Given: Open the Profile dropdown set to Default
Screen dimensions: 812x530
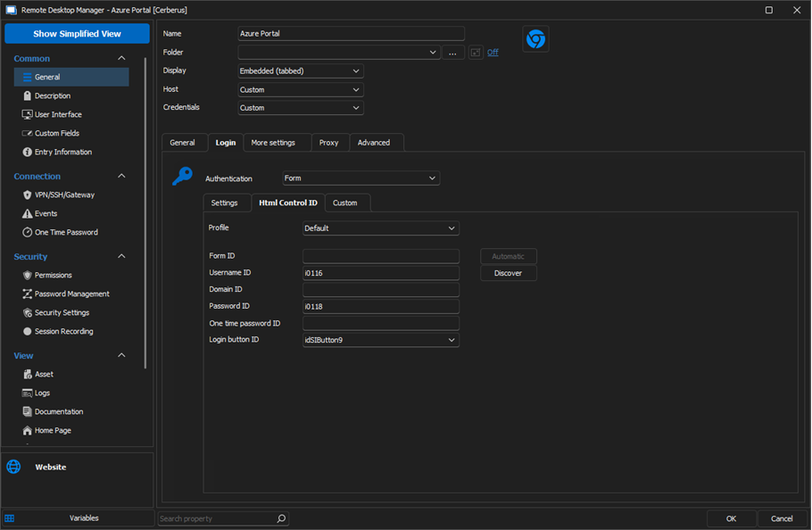Looking at the screenshot, I should point(381,228).
